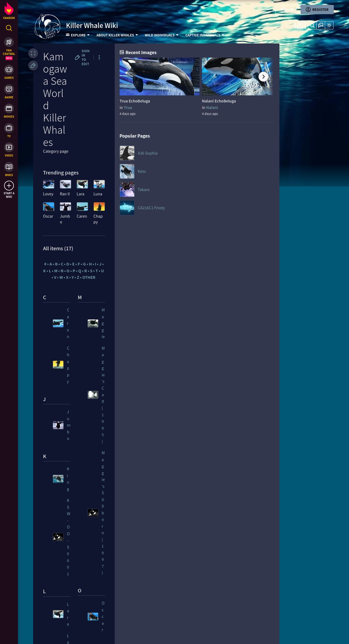Click Register button
The height and width of the screenshot is (644, 349).
click(317, 10)
